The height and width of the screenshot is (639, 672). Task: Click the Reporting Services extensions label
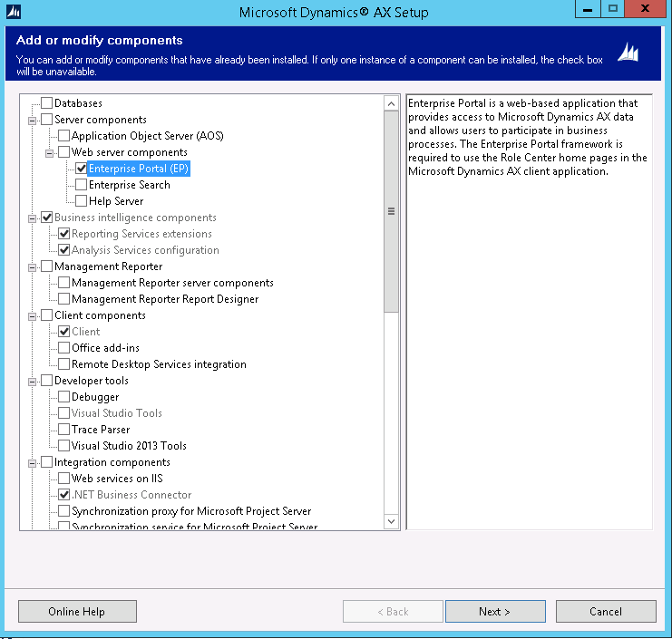tap(141, 234)
